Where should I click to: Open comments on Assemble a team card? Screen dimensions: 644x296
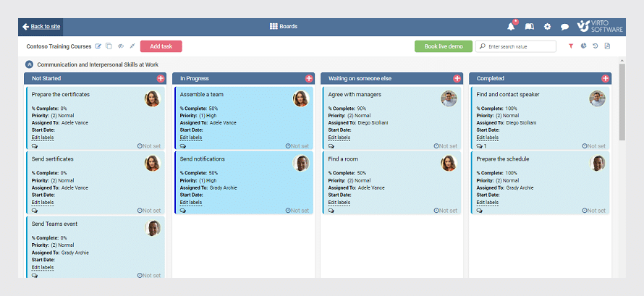pos(183,146)
